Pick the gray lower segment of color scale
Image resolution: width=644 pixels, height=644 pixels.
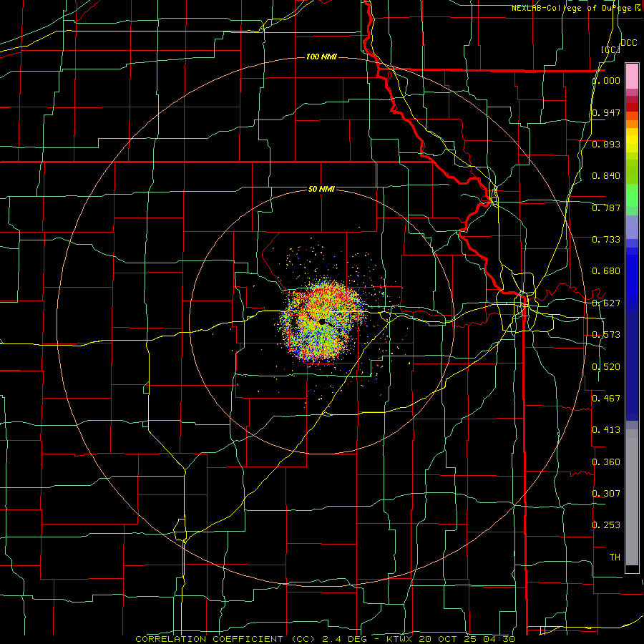(632, 497)
